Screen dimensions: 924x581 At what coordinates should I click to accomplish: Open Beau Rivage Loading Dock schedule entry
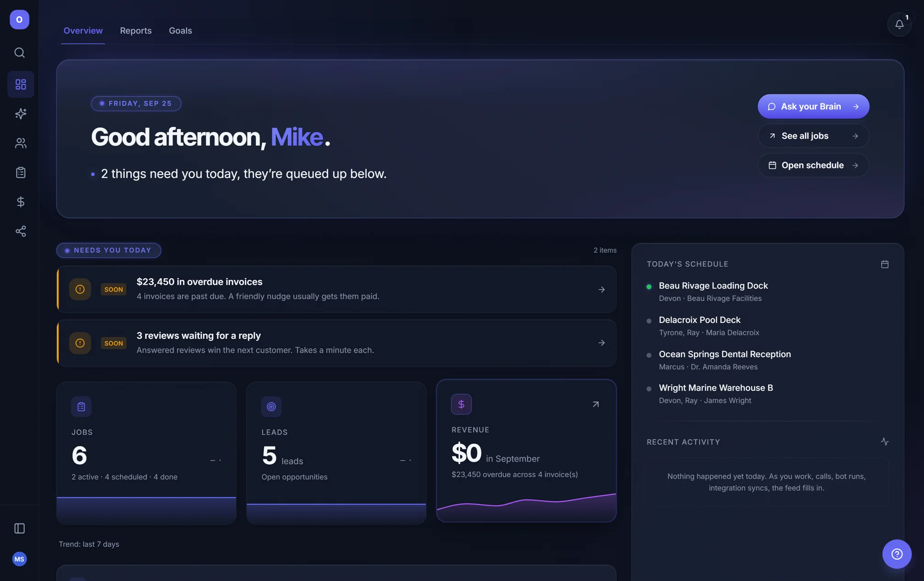[x=767, y=292]
